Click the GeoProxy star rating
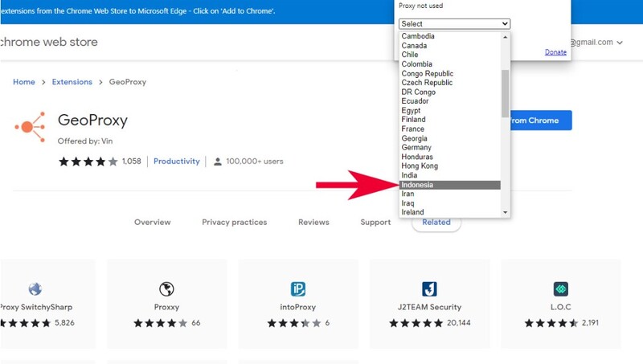The image size is (643, 364). point(88,162)
